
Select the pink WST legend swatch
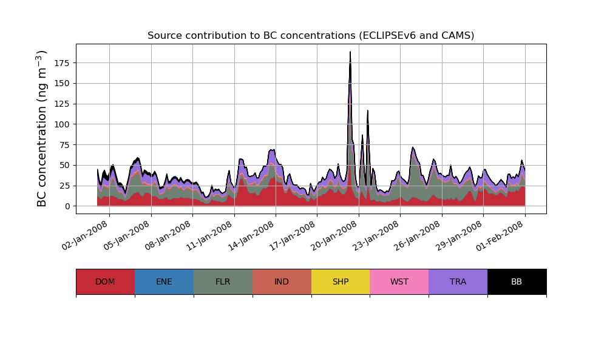click(399, 281)
